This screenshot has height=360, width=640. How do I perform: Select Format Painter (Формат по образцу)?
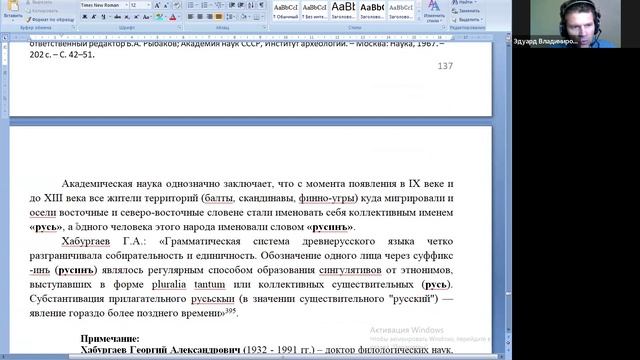tap(50, 20)
